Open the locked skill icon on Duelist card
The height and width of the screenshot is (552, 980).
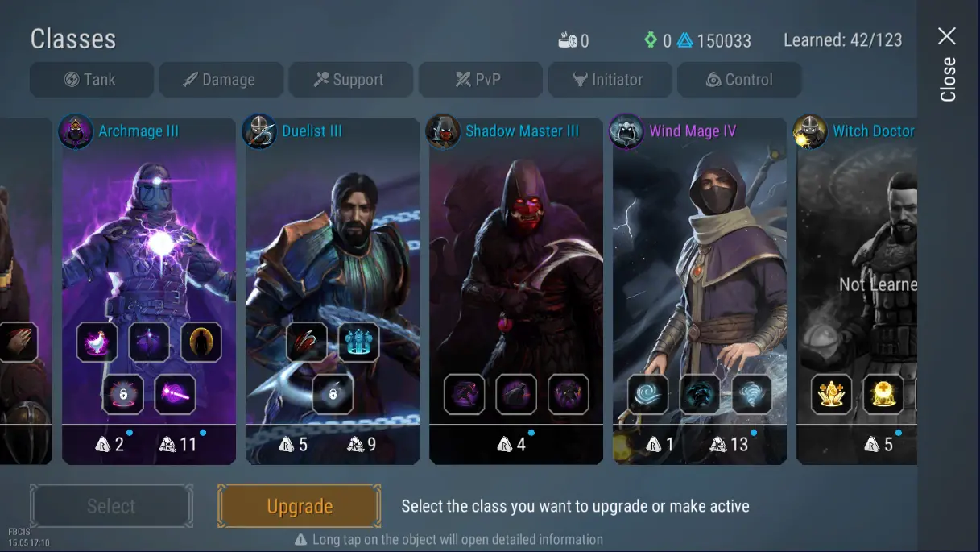click(x=333, y=395)
